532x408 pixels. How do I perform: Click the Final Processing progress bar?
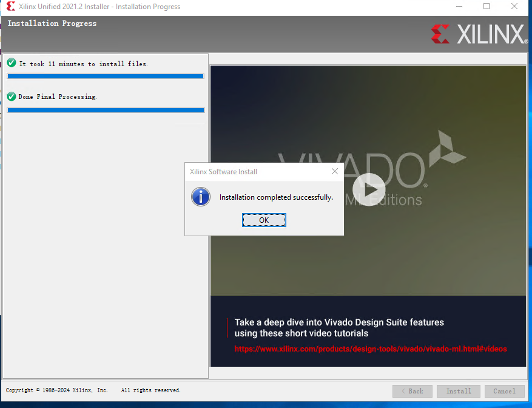click(106, 110)
